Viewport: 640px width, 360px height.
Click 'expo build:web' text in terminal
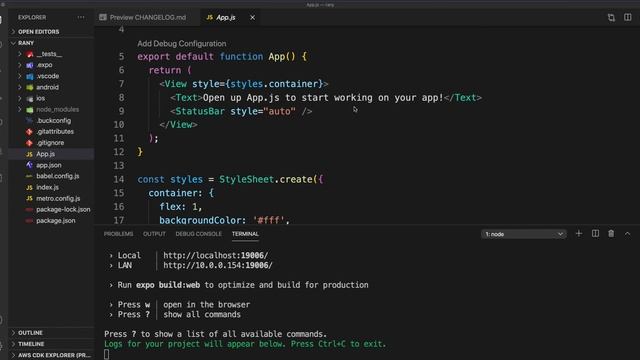[168, 285]
